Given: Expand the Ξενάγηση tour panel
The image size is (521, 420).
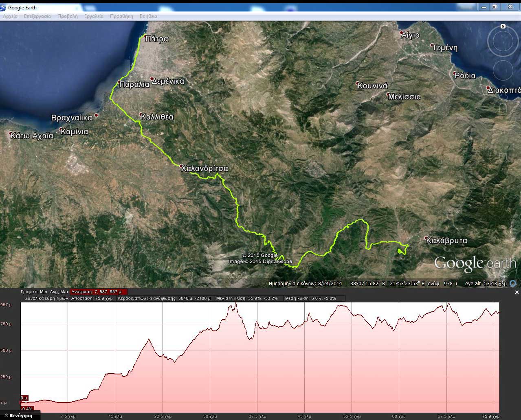Looking at the screenshot, I should 19,416.
